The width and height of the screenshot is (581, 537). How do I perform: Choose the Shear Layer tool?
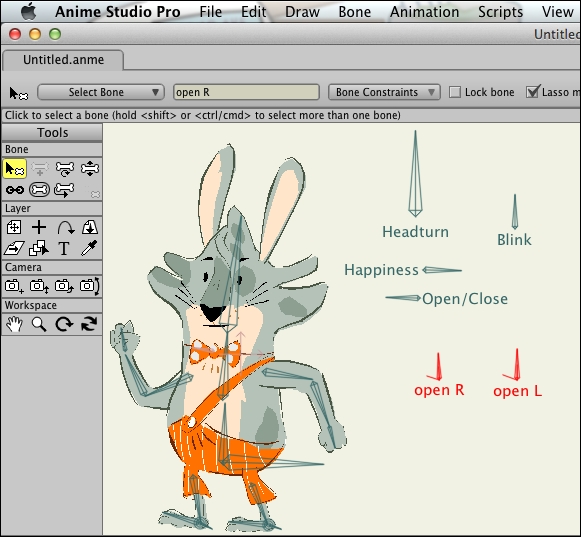[x=14, y=248]
